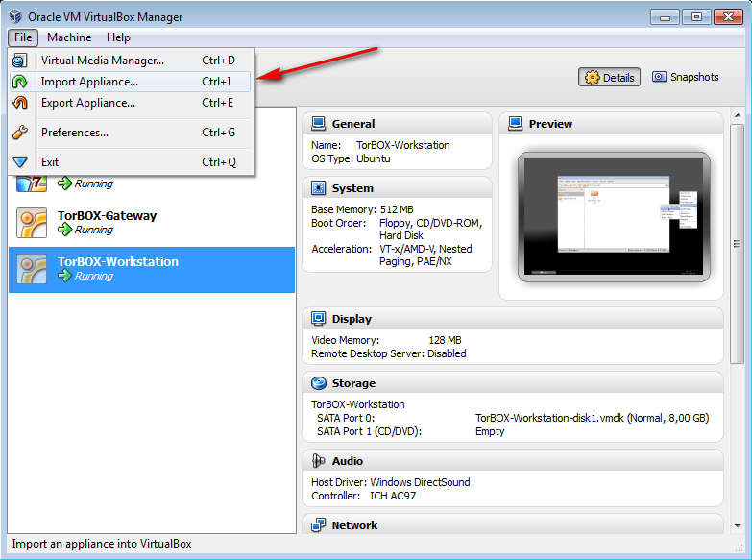
Task: Click the Audio section speaker icon
Action: pos(318,461)
